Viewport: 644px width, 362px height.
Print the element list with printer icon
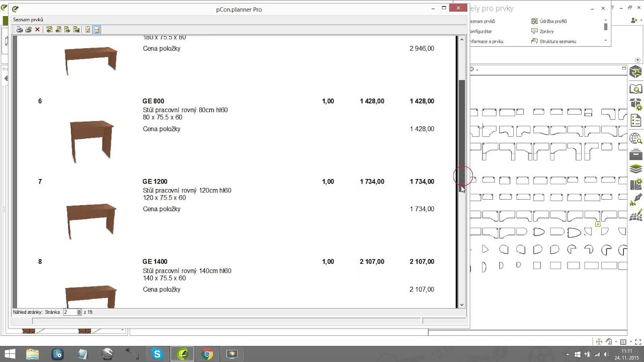click(20, 30)
